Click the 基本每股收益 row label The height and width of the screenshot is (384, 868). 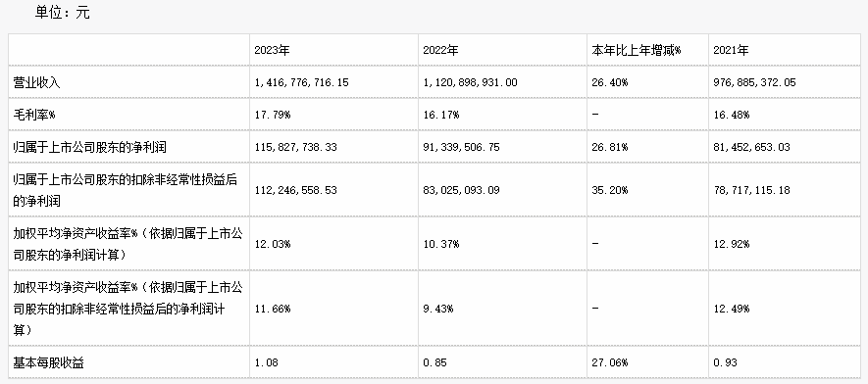pyautogui.click(x=48, y=363)
